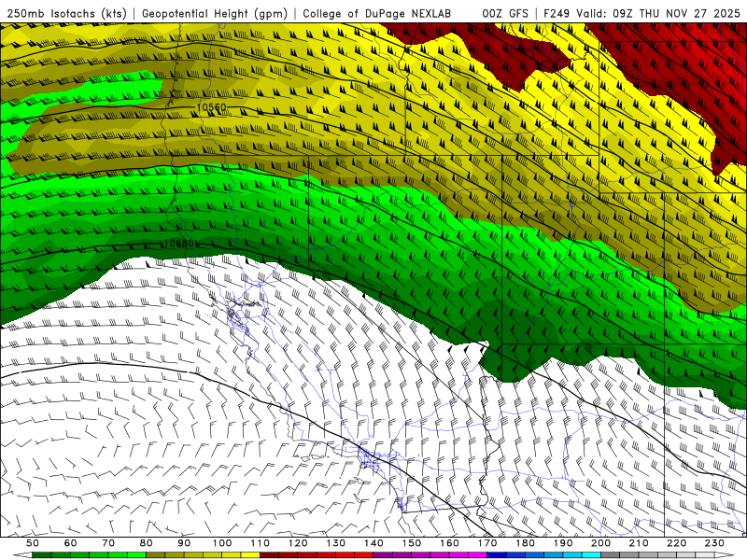747x560 pixels.
Task: Click the 170 value on the color scale
Action: pos(487,543)
